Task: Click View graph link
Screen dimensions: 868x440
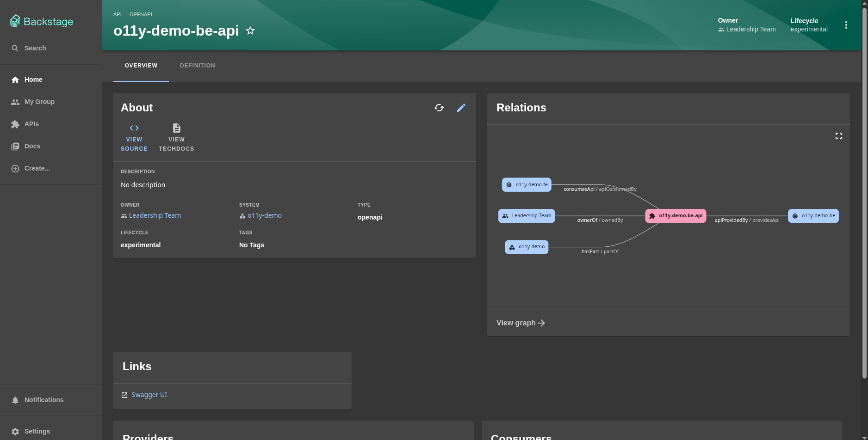Action: coord(521,323)
